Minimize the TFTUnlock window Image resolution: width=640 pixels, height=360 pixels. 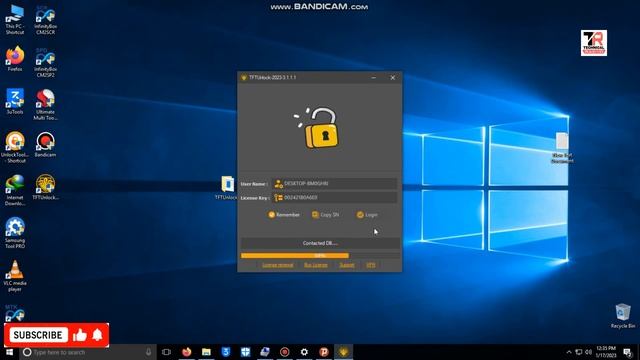[373, 78]
